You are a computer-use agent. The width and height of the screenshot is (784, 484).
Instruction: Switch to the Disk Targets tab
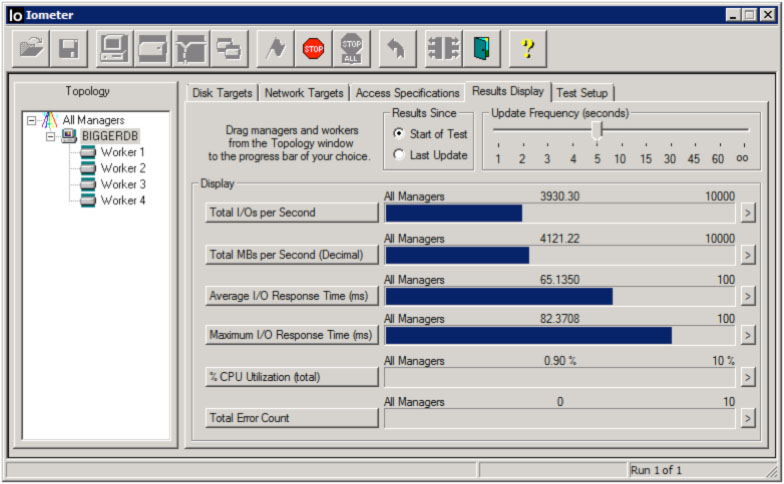[x=222, y=93]
